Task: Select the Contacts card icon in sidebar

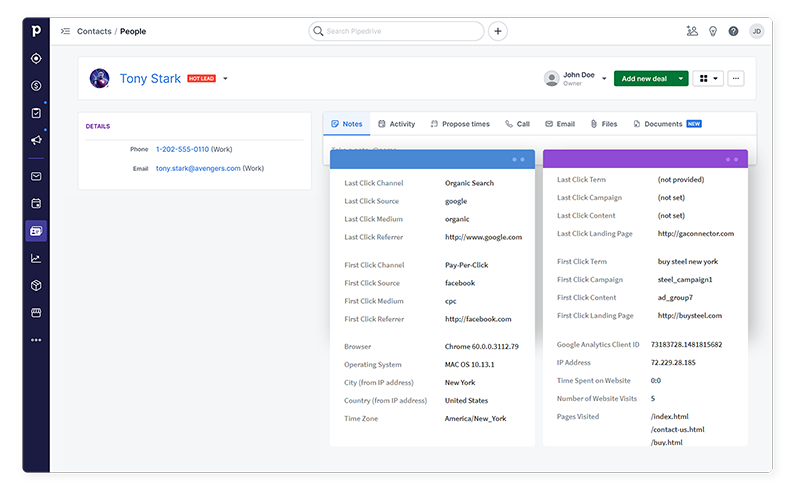Action: [x=36, y=231]
